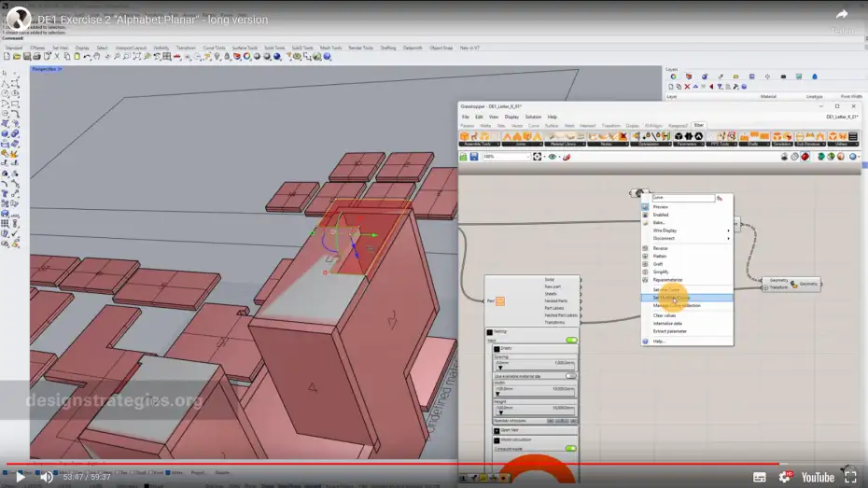Image resolution: width=868 pixels, height=488 pixels.
Task: Switch to the Biber tab in Grasshopper
Action: [699, 126]
